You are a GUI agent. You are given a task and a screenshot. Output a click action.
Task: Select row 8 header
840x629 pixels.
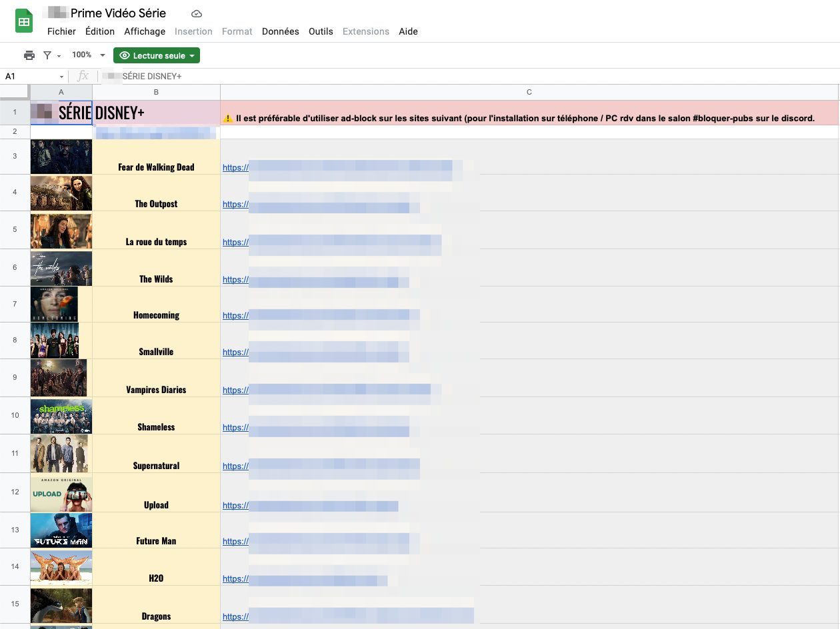(x=15, y=340)
